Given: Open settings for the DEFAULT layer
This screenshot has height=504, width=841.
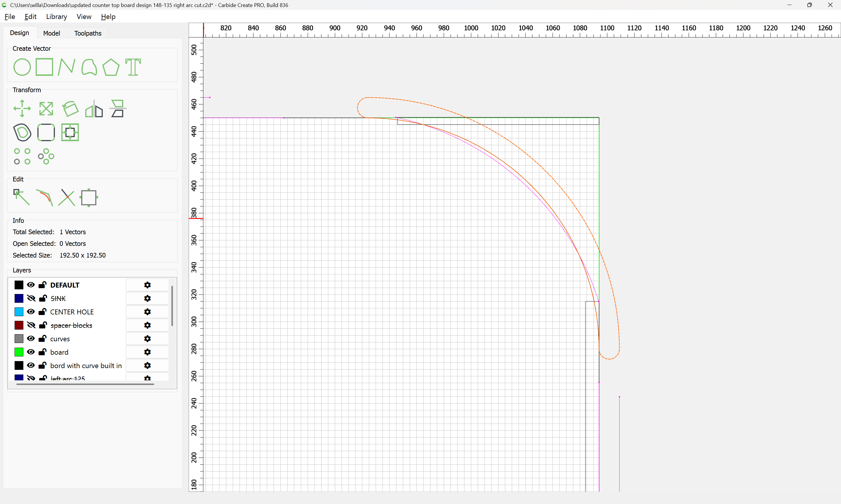Looking at the screenshot, I should tap(147, 285).
